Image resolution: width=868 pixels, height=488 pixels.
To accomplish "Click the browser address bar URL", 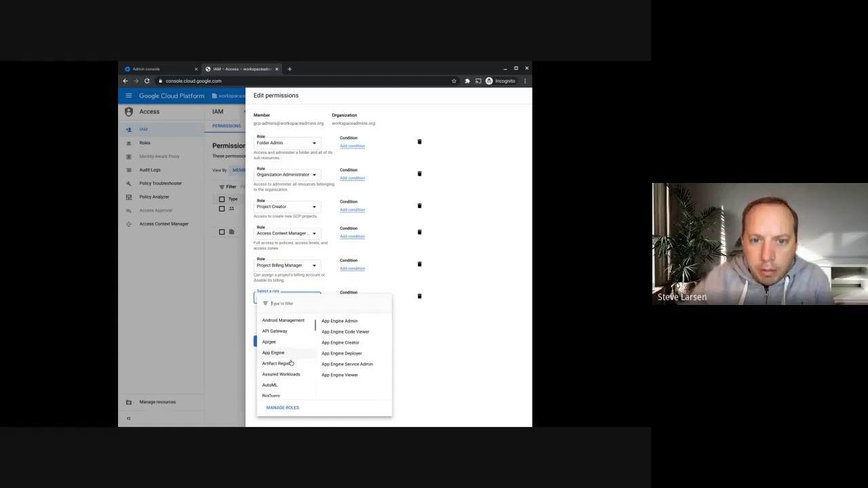I will (x=193, y=81).
